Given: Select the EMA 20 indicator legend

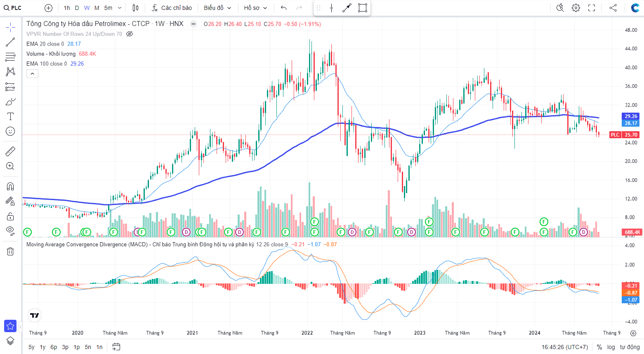Looking at the screenshot, I should [x=45, y=44].
